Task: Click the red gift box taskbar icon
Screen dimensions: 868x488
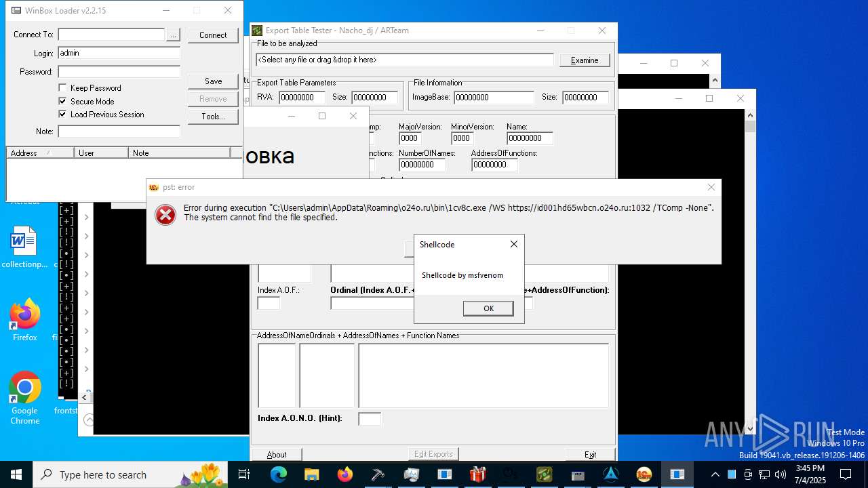Action: 478,474
